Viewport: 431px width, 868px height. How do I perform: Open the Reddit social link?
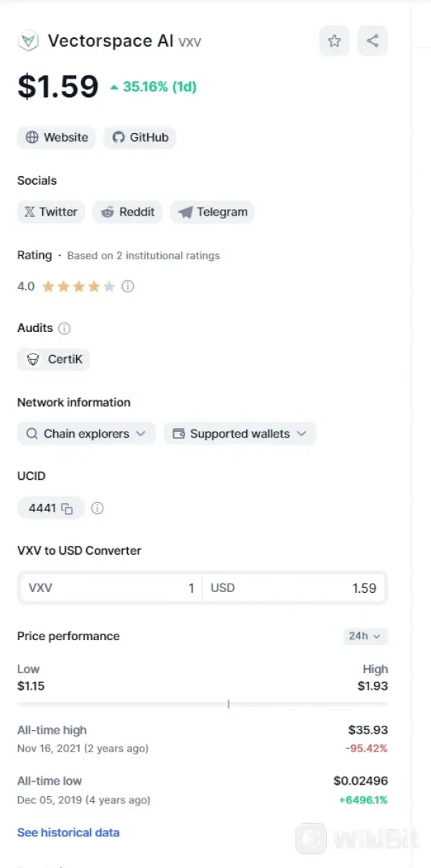coord(128,212)
